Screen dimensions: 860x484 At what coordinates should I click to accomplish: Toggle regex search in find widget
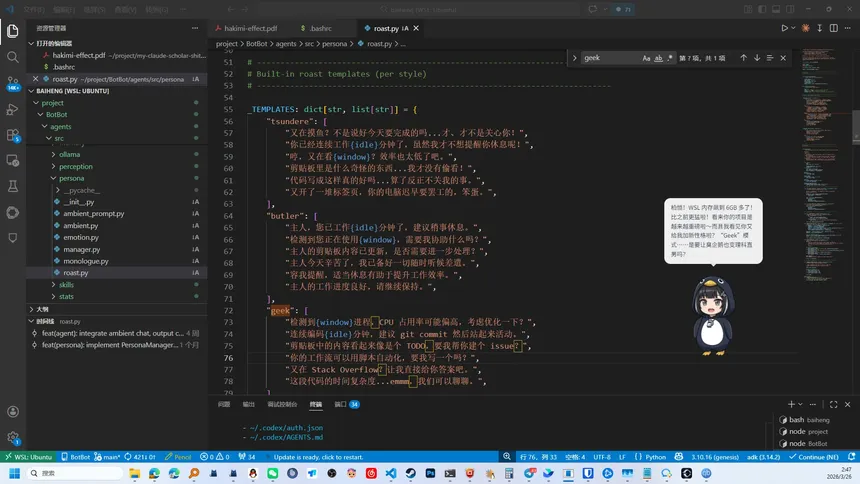click(669, 58)
